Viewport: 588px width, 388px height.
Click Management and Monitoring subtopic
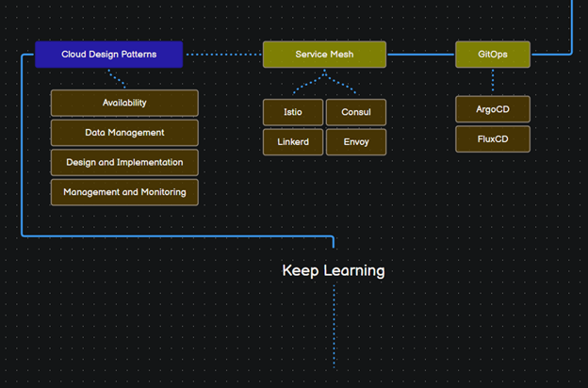tap(124, 192)
